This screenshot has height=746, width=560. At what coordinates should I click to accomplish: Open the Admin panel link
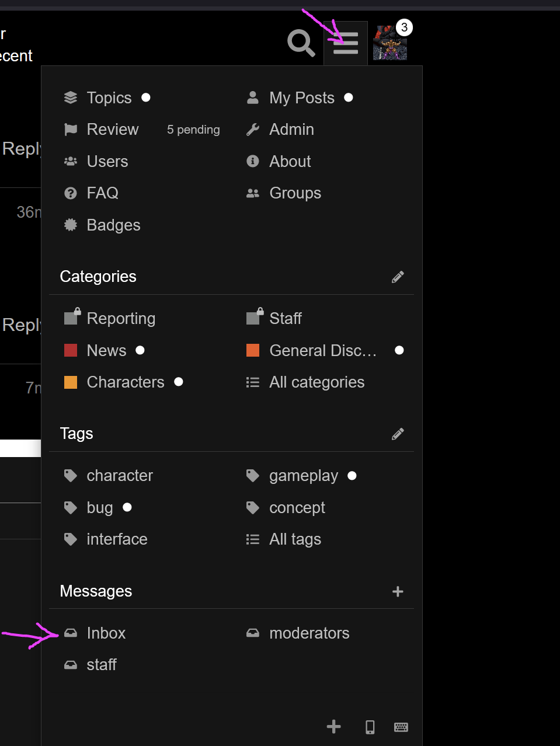[x=291, y=130]
